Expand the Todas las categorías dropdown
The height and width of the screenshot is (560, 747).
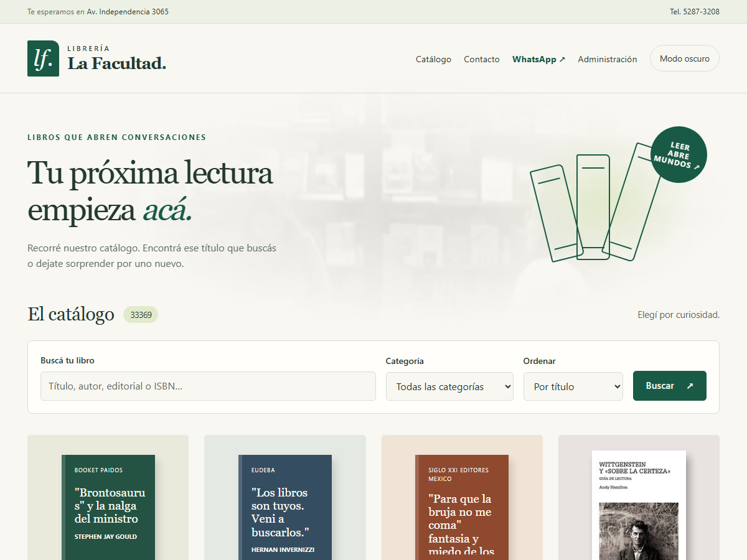pos(449,386)
